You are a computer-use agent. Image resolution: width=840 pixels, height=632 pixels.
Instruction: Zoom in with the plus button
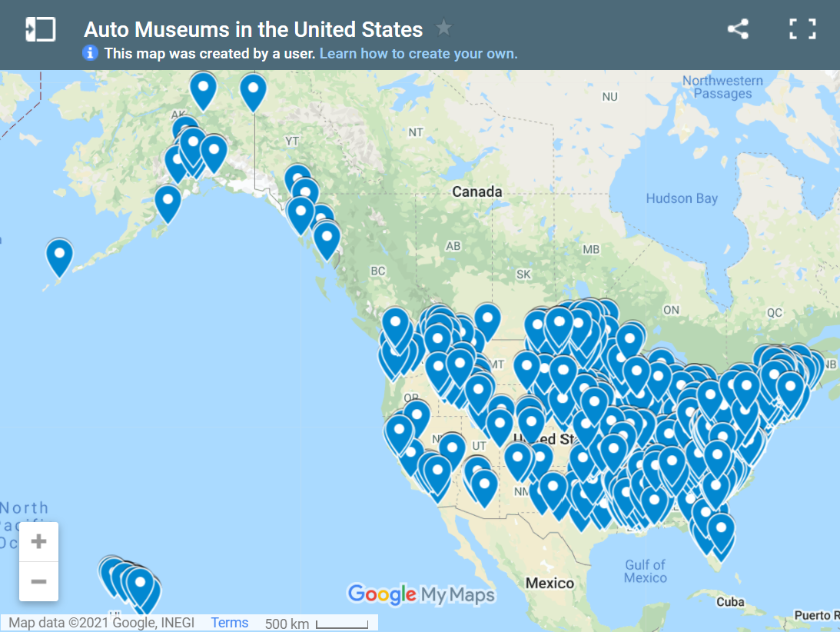[38, 541]
